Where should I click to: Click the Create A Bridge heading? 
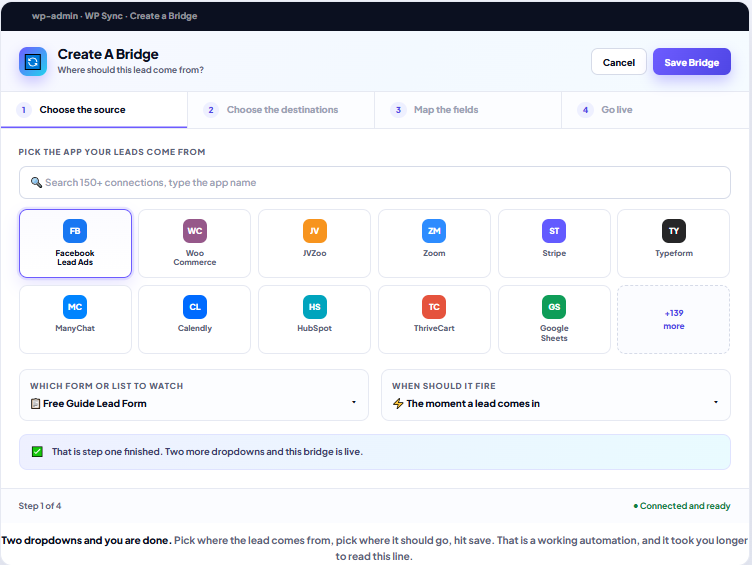tap(108, 54)
